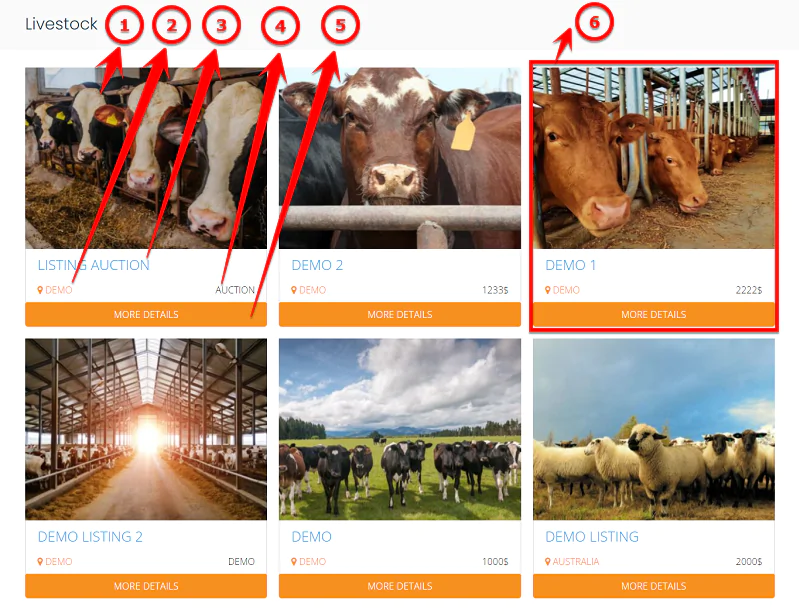Click More Details under the 1000$ Demo listing

point(400,586)
